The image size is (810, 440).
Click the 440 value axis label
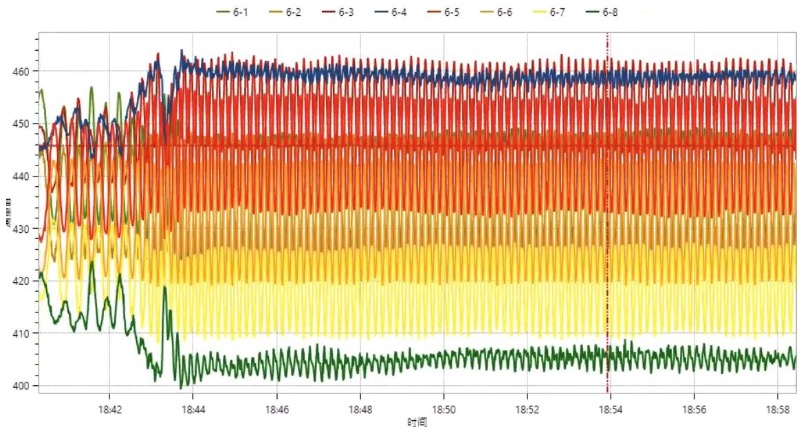tap(21, 177)
